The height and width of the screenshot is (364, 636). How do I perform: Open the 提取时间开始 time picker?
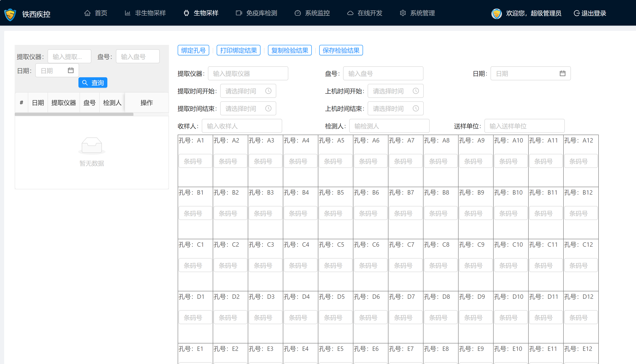[x=248, y=91]
